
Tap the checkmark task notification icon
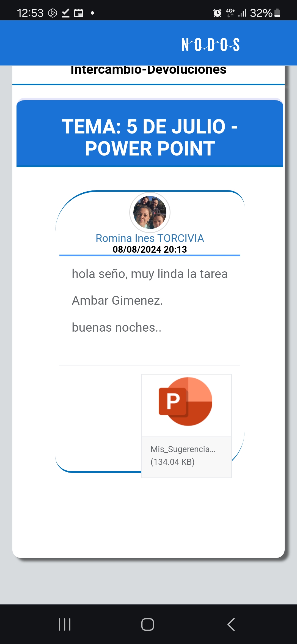coord(65,13)
